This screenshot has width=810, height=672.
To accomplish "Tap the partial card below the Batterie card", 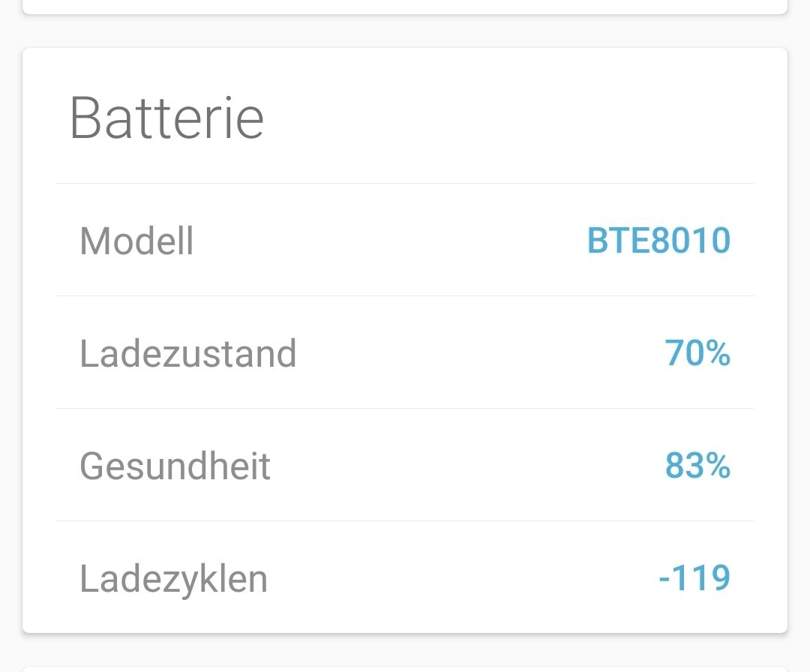I will pyautogui.click(x=405, y=668).
